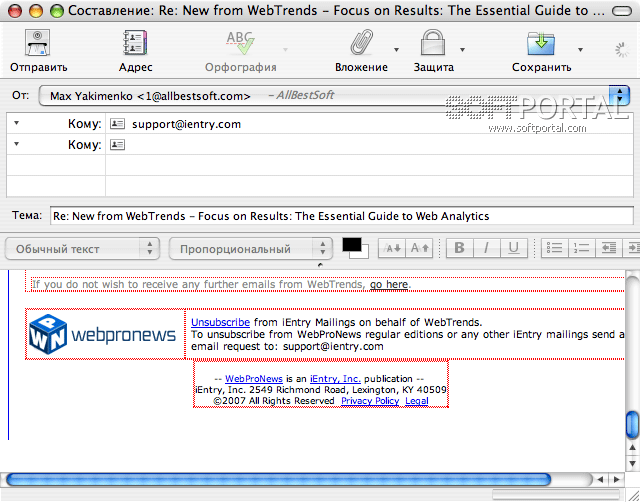Screen dimensions: 640x502
Task: Click the empty second Кому address field
Action: [369, 144]
